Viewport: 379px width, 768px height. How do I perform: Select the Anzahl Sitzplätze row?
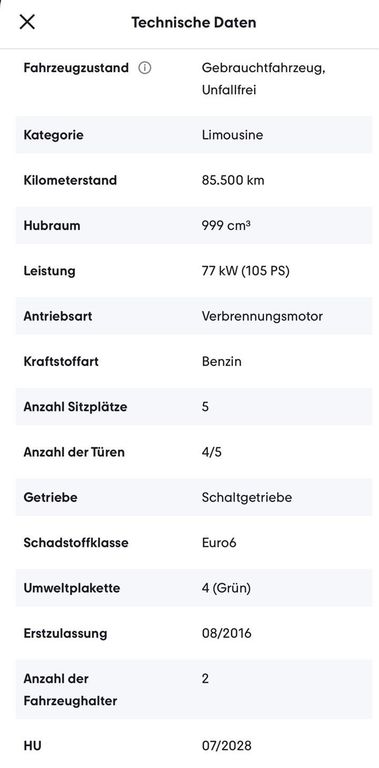(193, 407)
